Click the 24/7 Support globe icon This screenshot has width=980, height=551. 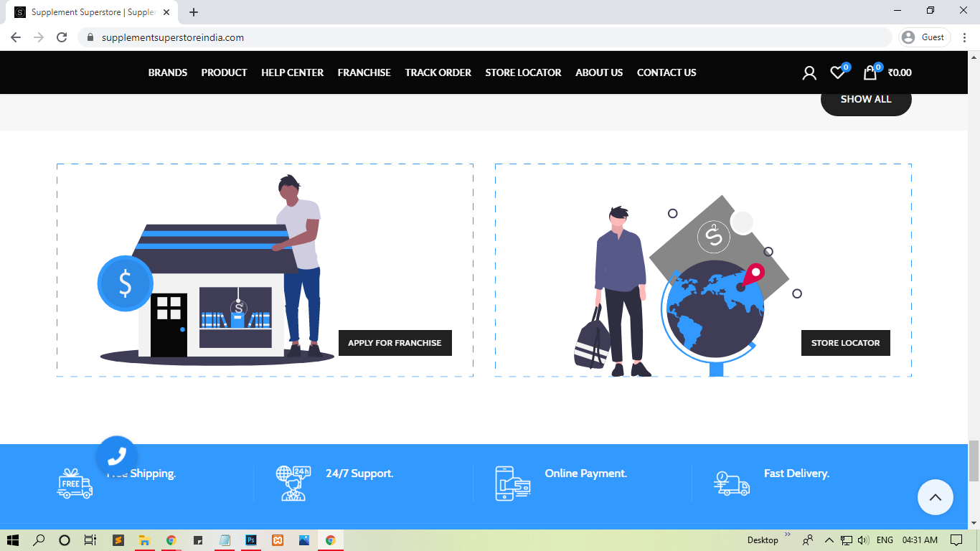tap(293, 483)
